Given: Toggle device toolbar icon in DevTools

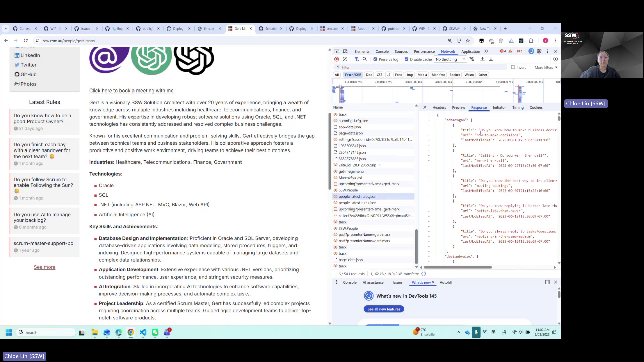Looking at the screenshot, I should coord(345,51).
